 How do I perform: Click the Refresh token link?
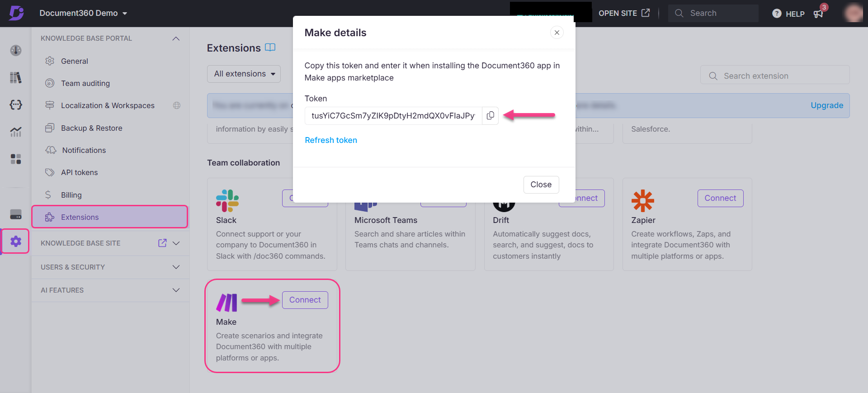331,140
